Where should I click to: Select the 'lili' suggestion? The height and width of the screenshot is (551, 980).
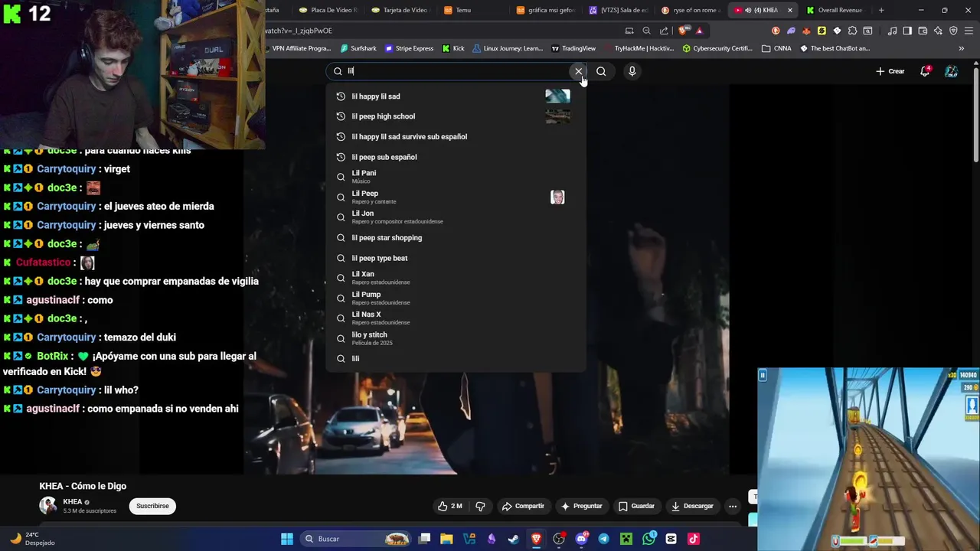[456, 359]
